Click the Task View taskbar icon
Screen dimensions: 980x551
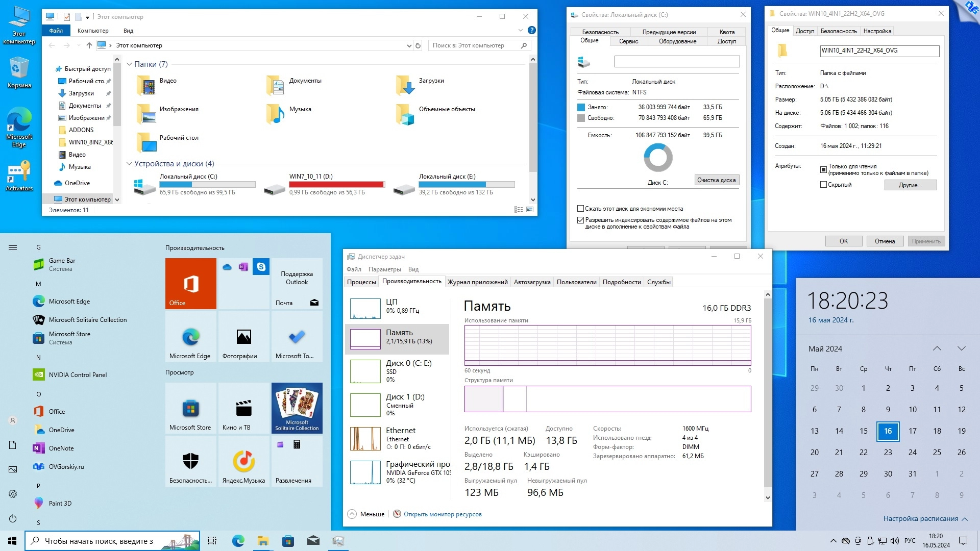[212, 541]
